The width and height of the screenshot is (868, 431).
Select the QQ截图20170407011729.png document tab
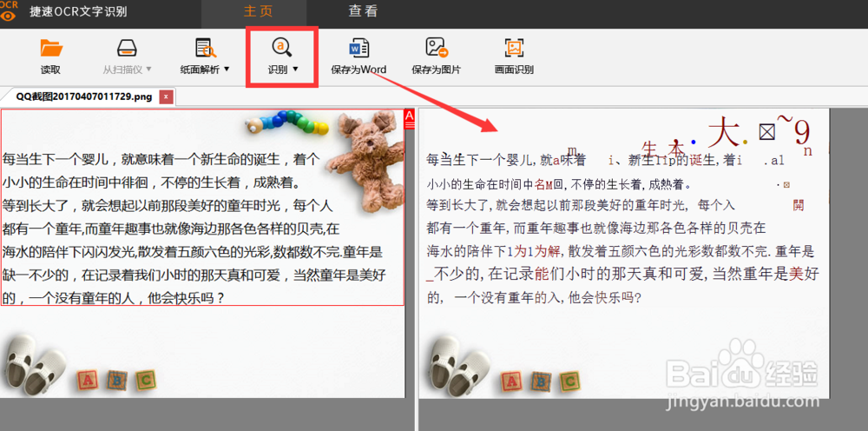[83, 97]
